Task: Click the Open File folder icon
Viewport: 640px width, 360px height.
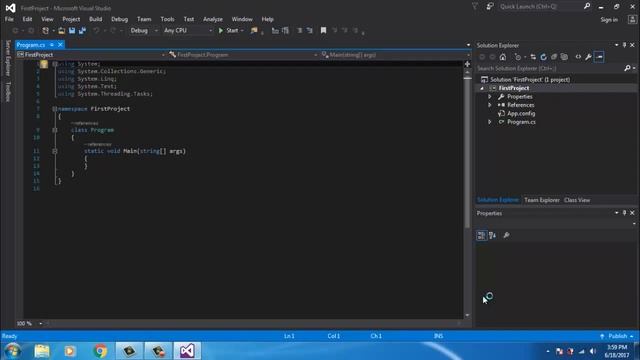Action: (61, 31)
